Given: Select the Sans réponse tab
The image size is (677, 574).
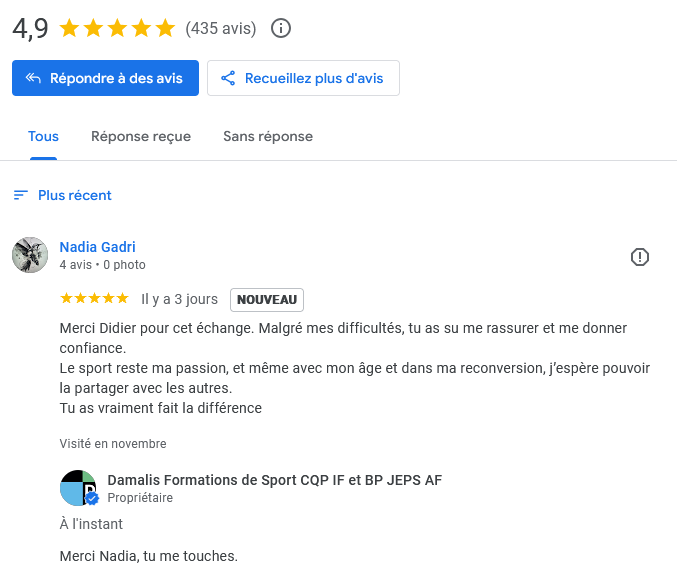Looking at the screenshot, I should [268, 136].
